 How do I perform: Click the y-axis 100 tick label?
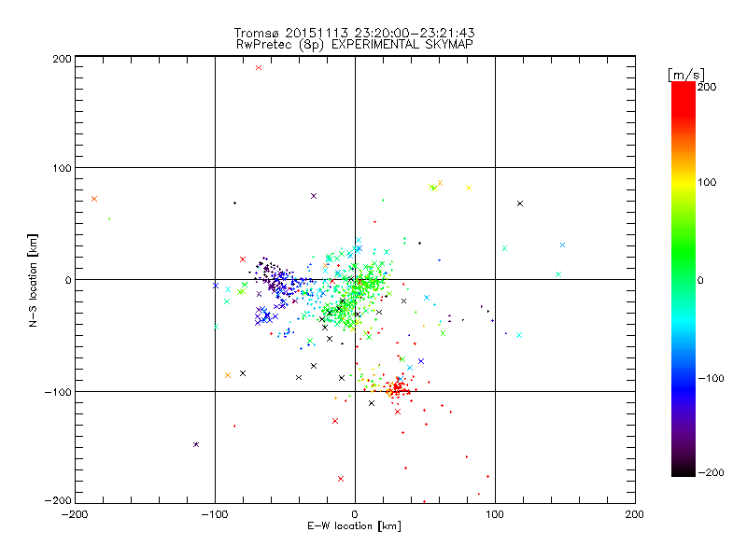(62, 168)
